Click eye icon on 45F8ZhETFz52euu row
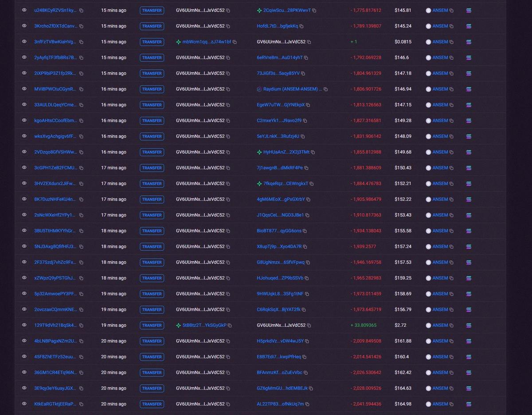532x415 pixels. tap(24, 357)
